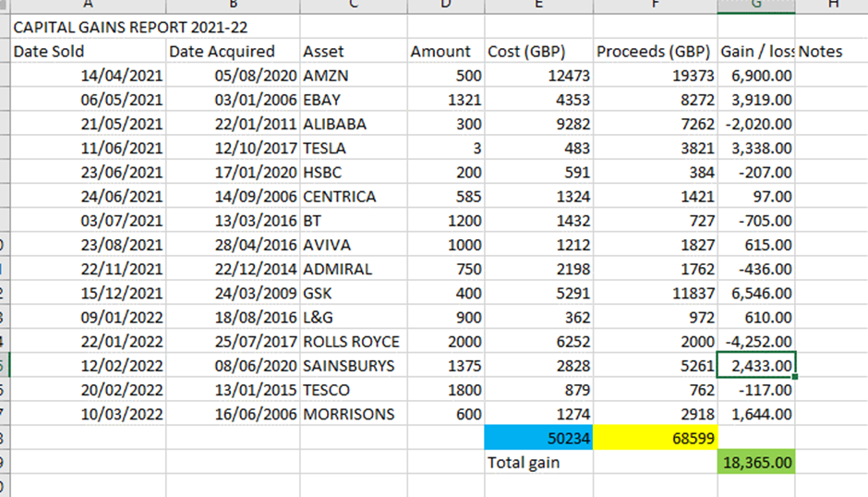Screen dimensions: 868x497
Task: Select the active cell 2,433.00
Action: coord(756,366)
